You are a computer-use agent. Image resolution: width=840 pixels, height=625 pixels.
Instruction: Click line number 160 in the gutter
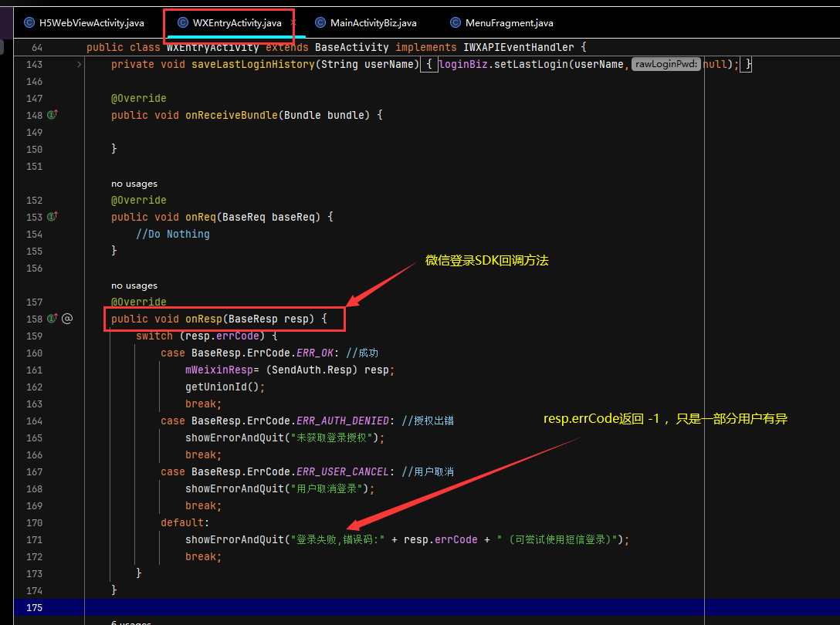[x=34, y=353]
